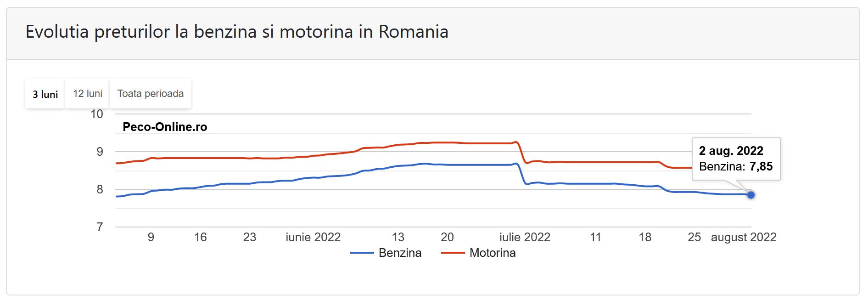Click the blue Benzina legend line swatch

pos(362,253)
